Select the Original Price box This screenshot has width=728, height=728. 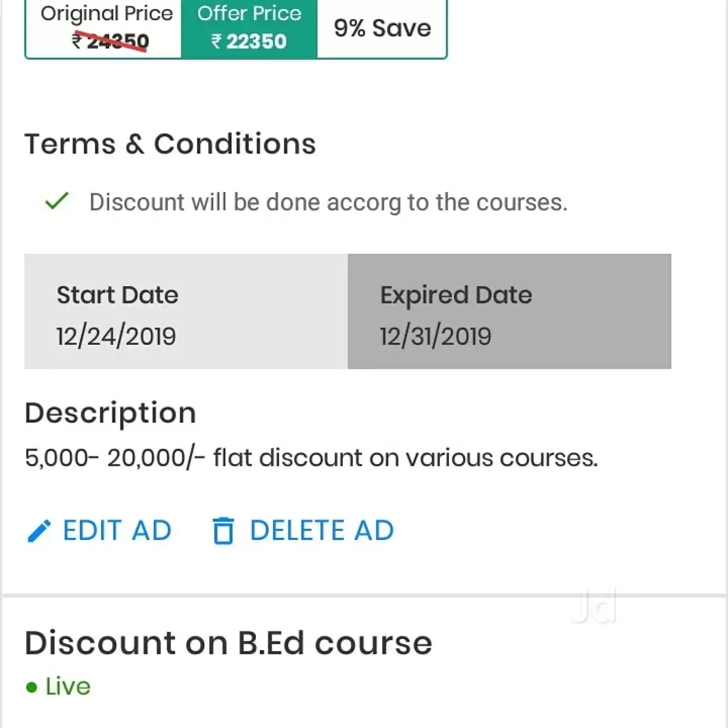point(104,28)
